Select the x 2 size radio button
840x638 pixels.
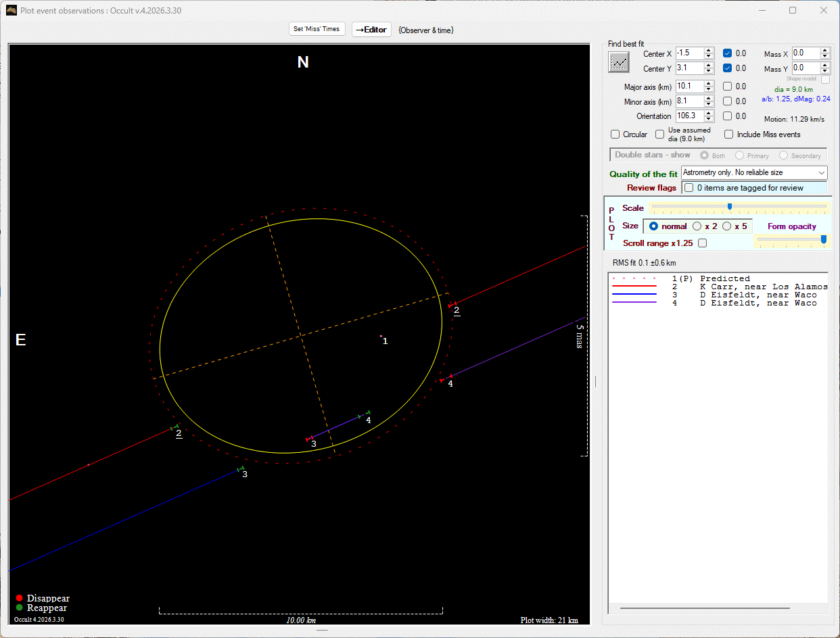[x=697, y=226]
